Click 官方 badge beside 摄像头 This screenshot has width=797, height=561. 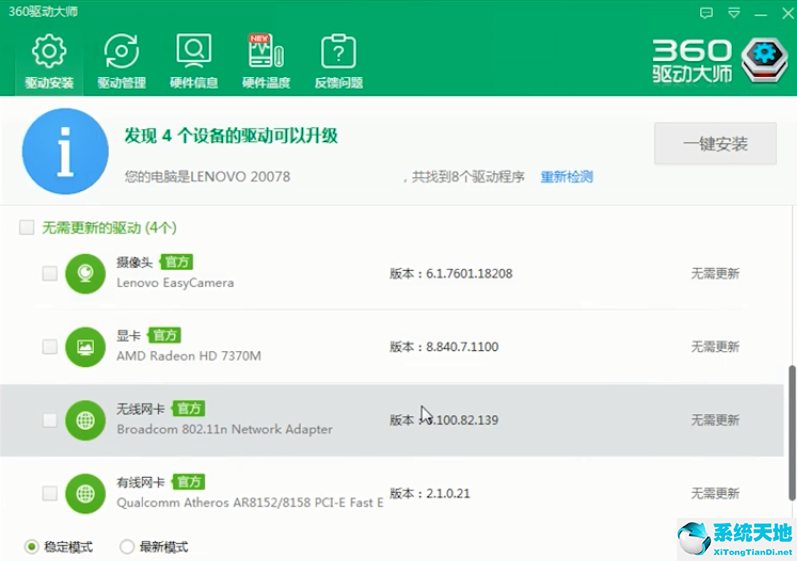[176, 262]
